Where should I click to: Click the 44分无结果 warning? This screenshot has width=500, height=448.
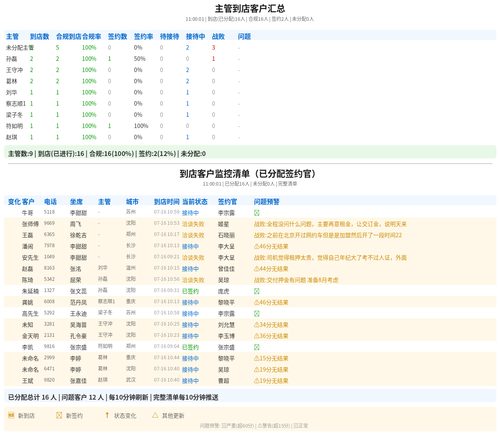coord(271,269)
